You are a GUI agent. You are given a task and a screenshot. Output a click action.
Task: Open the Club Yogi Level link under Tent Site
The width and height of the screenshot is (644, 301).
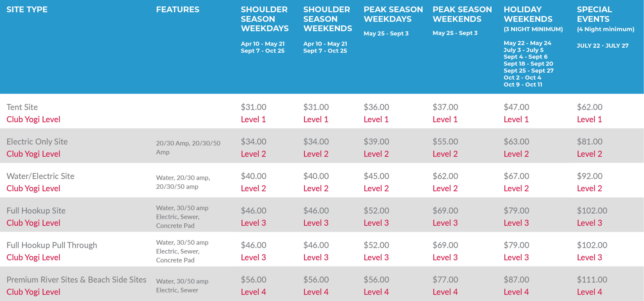33,119
